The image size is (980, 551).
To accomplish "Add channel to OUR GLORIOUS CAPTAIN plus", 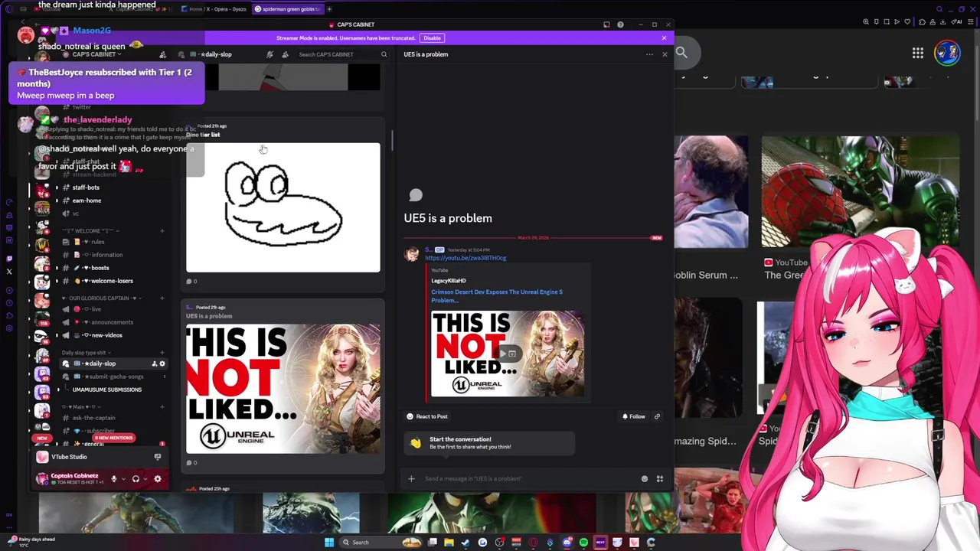I will coord(162,298).
